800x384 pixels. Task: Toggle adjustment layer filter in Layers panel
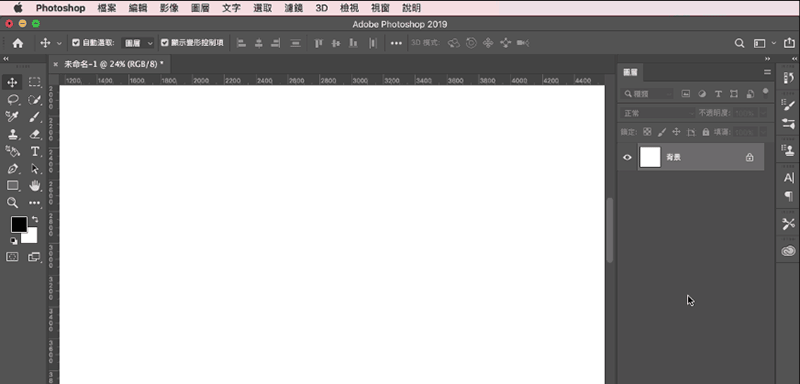pos(702,94)
